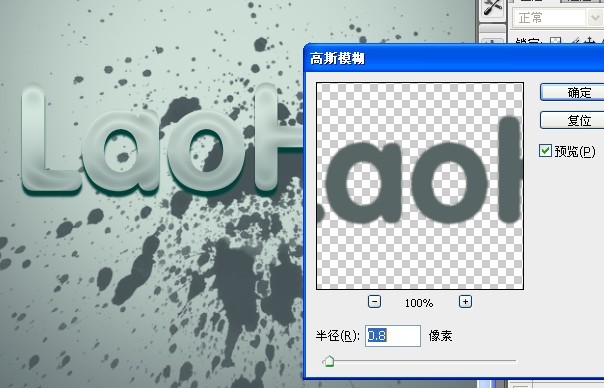Screen dimensions: 604x388
Task: Click the lock position move icon
Action: tap(590, 41)
